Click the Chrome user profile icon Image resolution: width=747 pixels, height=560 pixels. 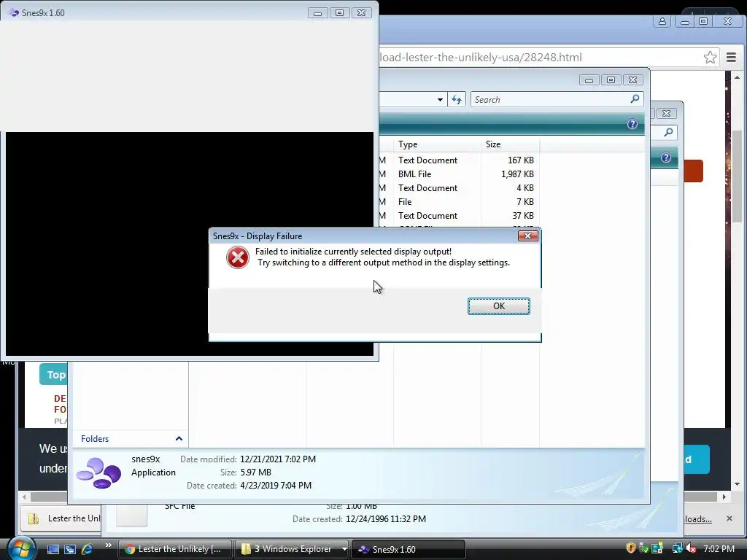coord(662,21)
